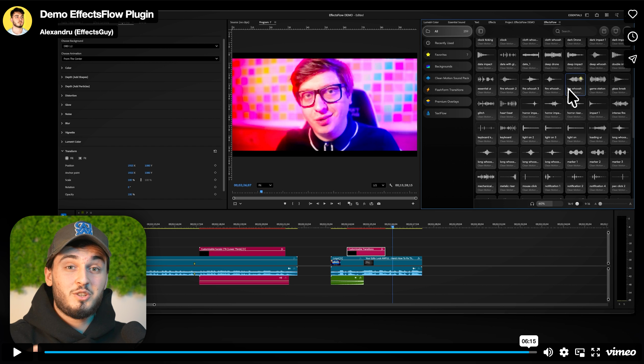This screenshot has width=644, height=364.
Task: Open the Choose Background dropdown showing DBD 1.2
Action: (140, 46)
